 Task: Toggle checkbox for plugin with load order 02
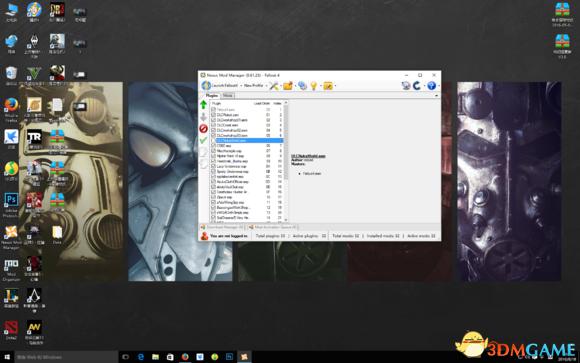coord(213,120)
